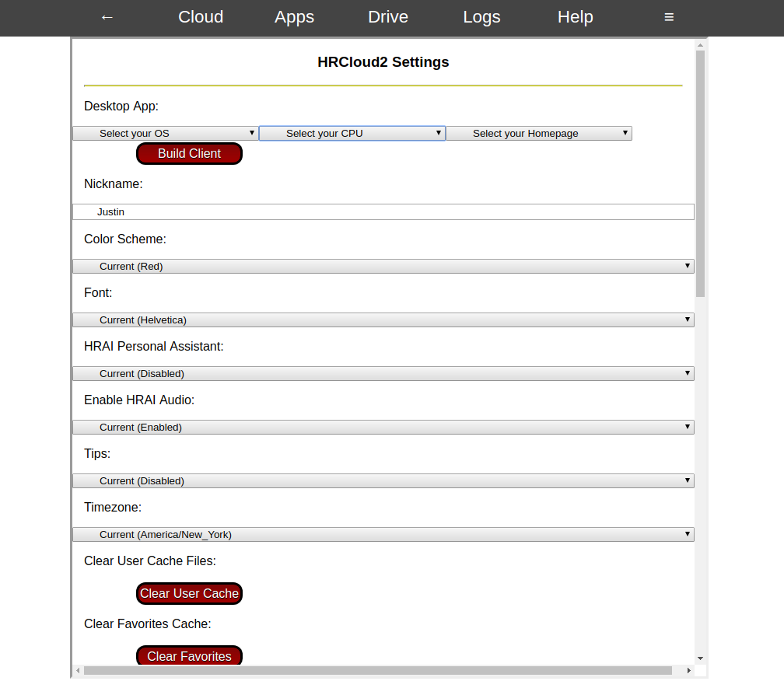The height and width of the screenshot is (681, 784).
Task: Click the back arrow in the top bar
Action: [107, 17]
